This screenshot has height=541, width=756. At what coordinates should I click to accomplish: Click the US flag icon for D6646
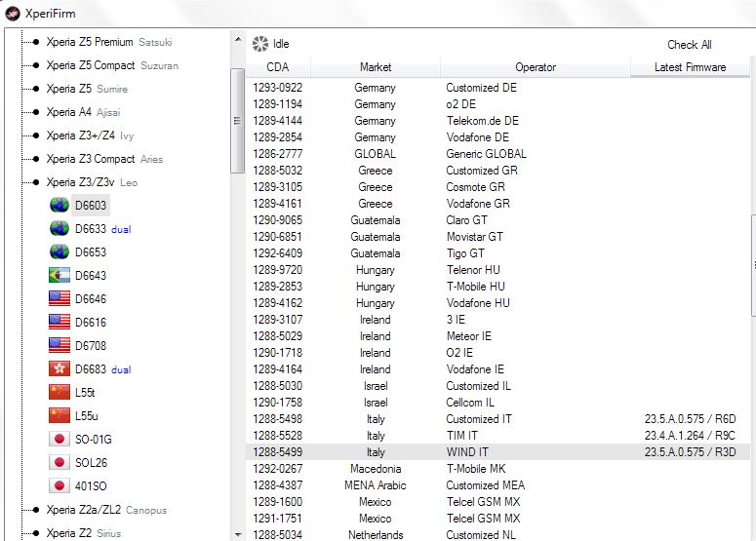tap(59, 299)
